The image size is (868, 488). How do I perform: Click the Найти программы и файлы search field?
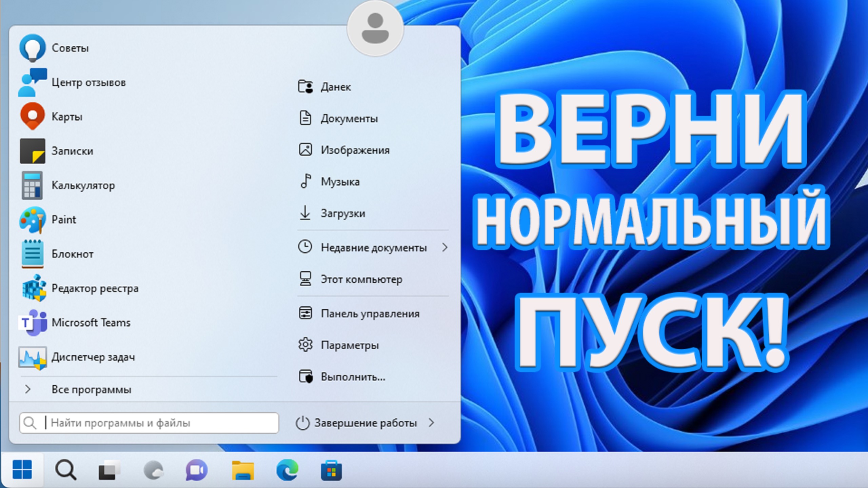[149, 423]
